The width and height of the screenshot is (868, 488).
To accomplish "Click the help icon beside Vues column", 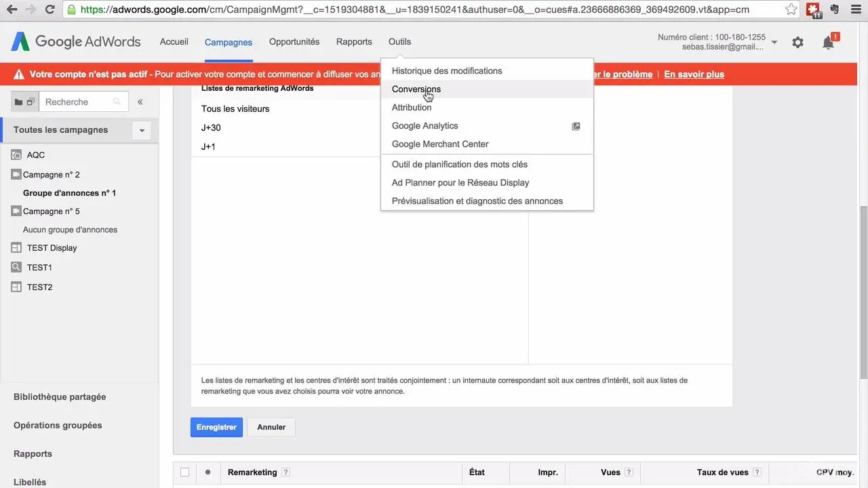I will 629,472.
